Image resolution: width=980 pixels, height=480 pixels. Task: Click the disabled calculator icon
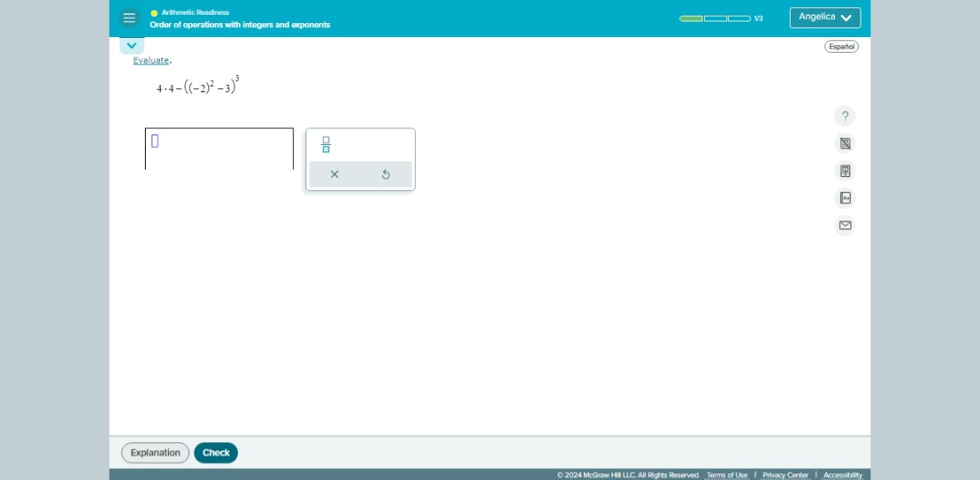click(x=845, y=143)
